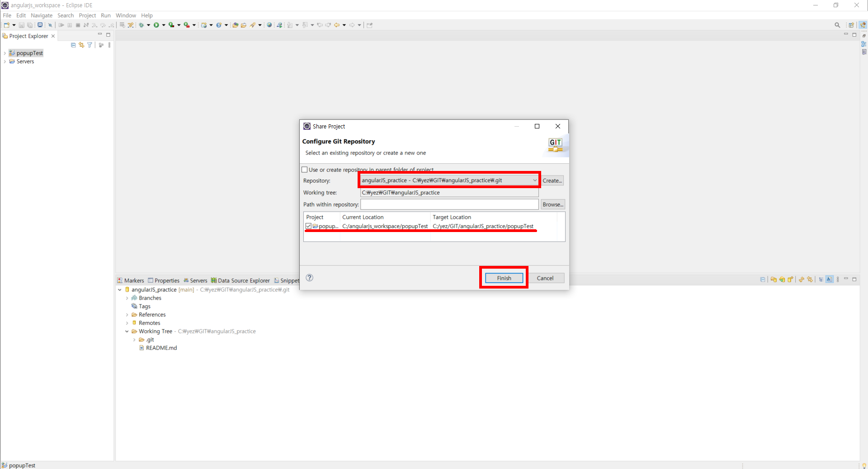Open the Window menu

click(x=126, y=15)
